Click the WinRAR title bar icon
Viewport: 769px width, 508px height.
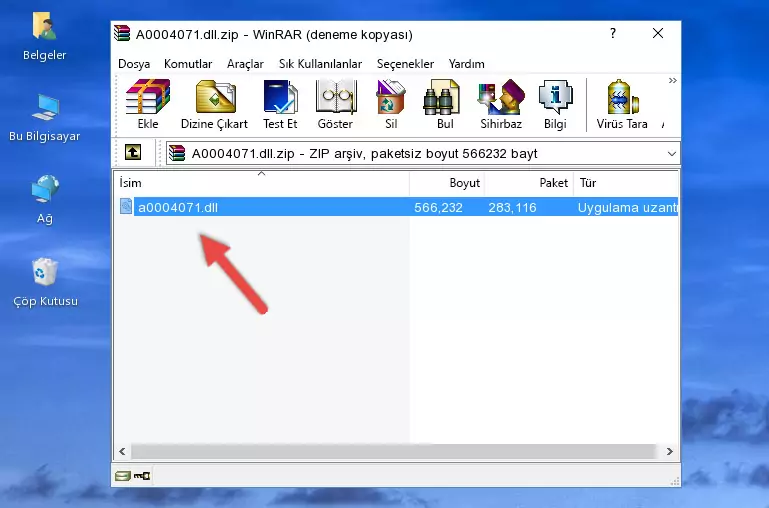(x=122, y=33)
